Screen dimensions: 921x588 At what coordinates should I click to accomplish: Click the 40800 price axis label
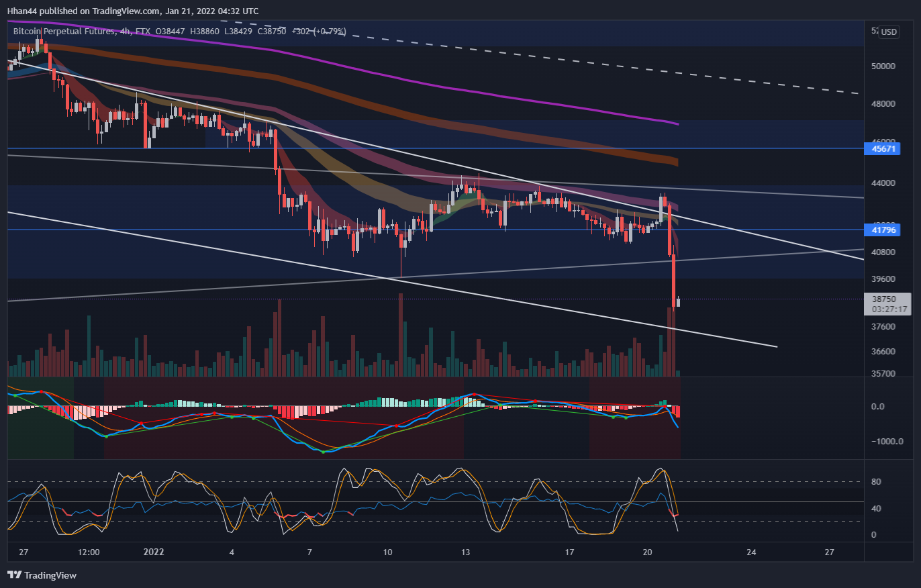883,252
